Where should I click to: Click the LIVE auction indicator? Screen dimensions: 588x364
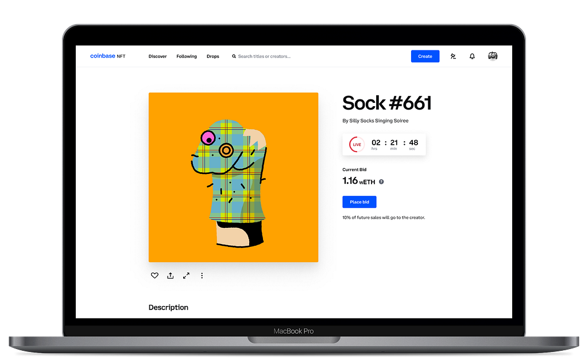[x=357, y=144]
